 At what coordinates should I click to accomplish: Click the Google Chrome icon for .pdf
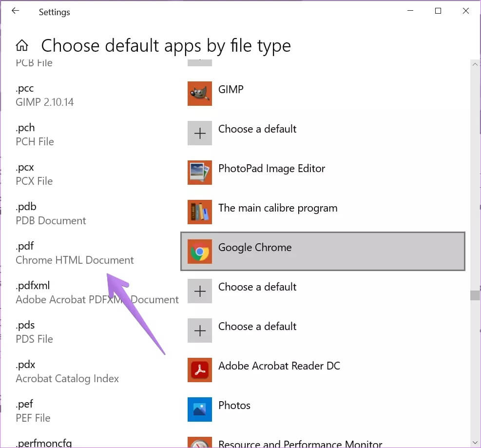coord(200,252)
